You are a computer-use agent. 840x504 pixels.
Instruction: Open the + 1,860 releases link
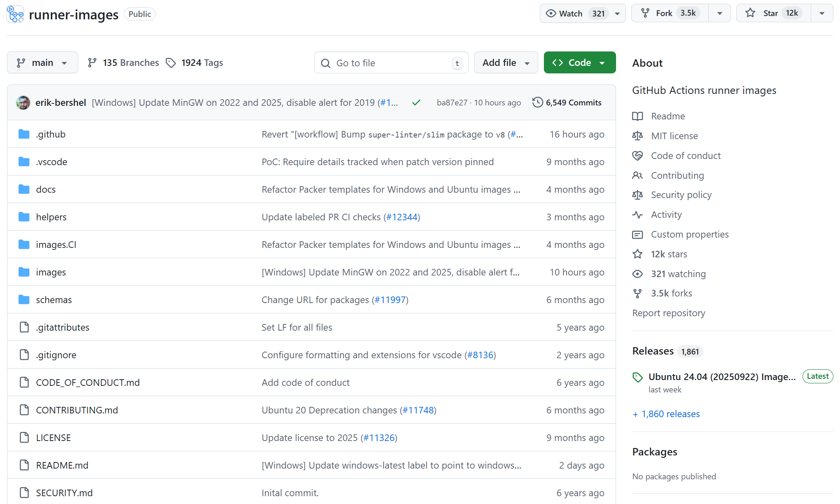(666, 414)
